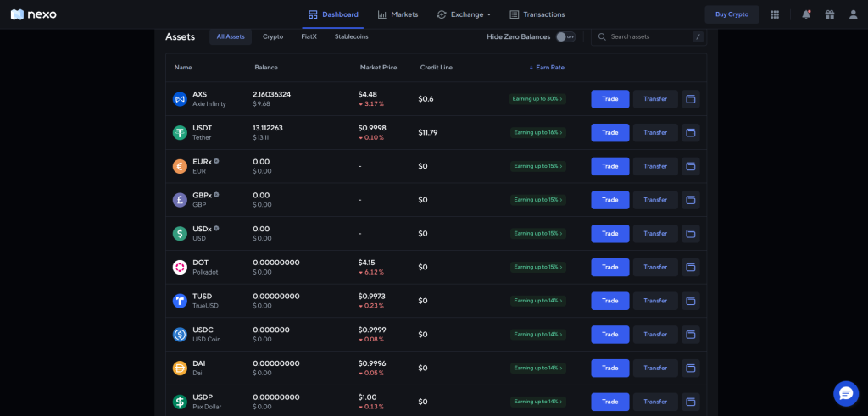Open the notifications bell
Viewport: 868px width, 416px height.
point(806,14)
